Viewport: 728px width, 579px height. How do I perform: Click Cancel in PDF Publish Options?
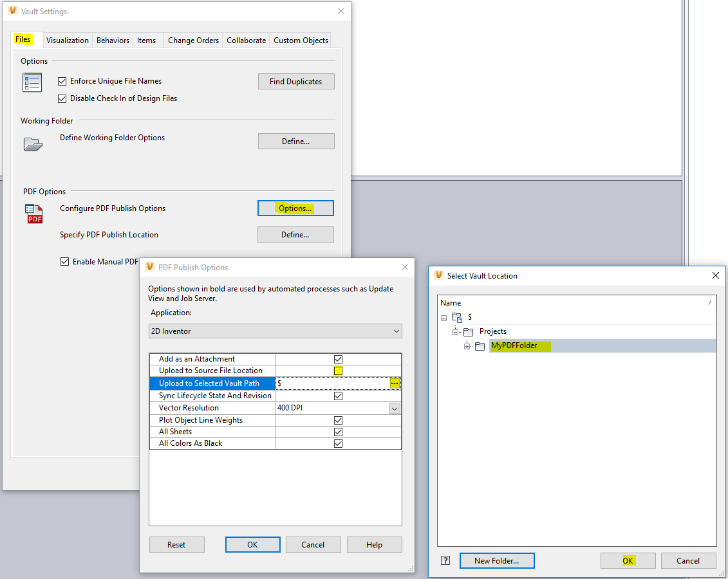click(313, 545)
